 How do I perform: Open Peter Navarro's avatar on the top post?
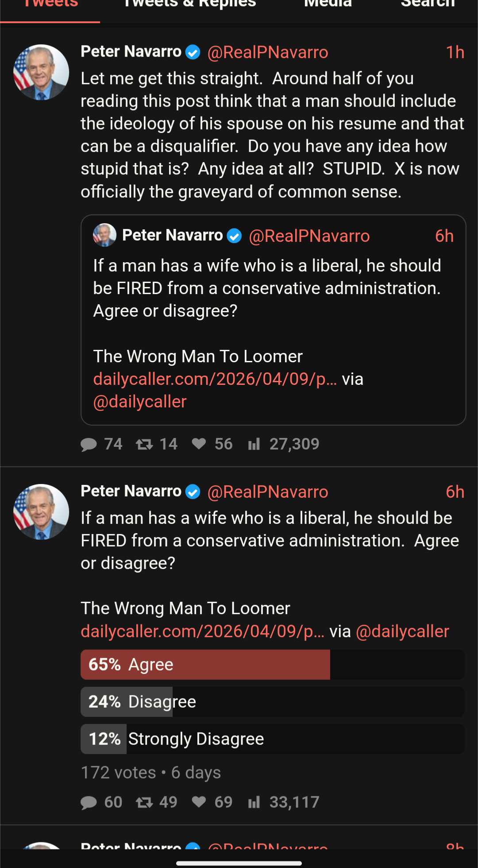pos(41,72)
